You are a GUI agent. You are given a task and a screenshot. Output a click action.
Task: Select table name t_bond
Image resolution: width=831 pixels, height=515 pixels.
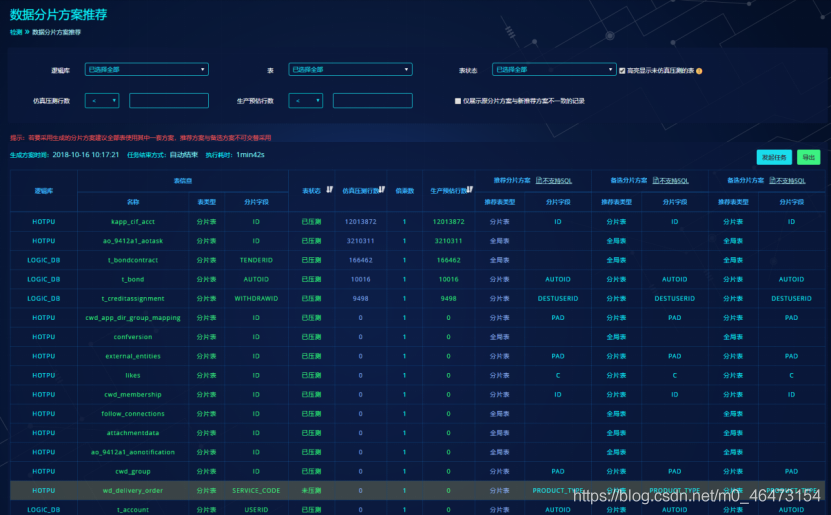(x=133, y=279)
